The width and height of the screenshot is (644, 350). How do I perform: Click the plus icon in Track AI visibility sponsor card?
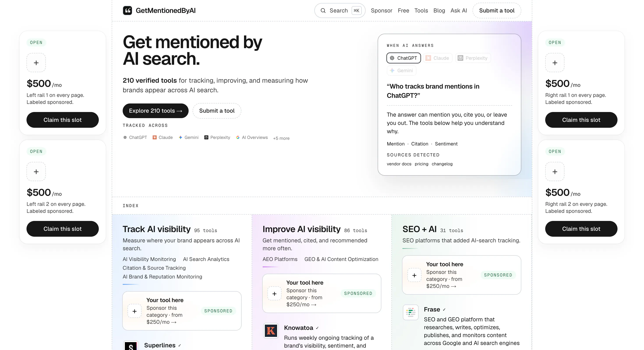coord(134,311)
